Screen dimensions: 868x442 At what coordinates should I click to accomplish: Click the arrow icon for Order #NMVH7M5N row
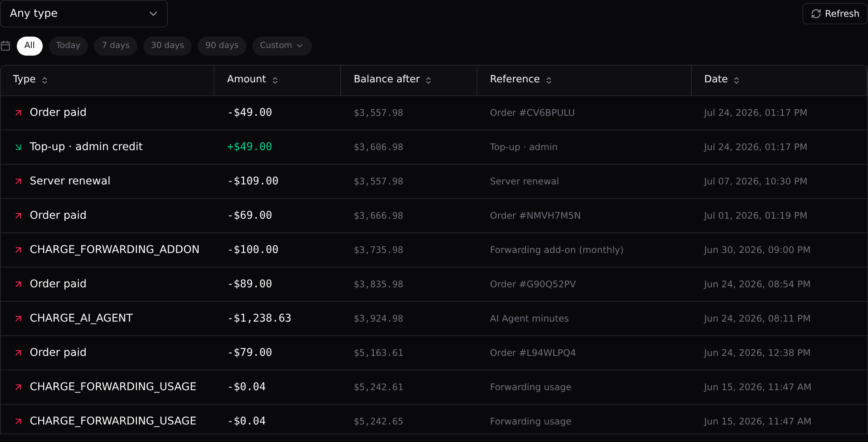click(18, 216)
